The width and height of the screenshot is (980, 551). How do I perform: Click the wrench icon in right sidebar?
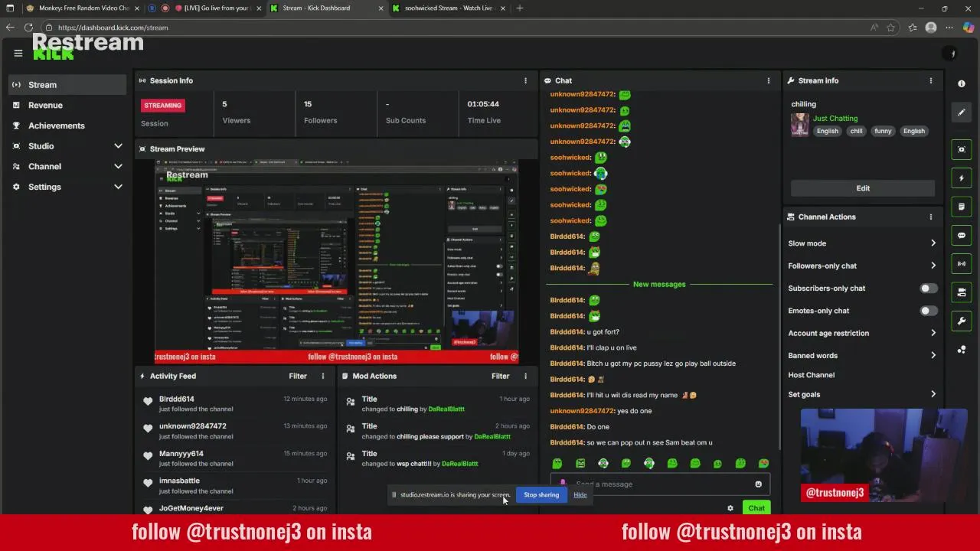coord(962,321)
